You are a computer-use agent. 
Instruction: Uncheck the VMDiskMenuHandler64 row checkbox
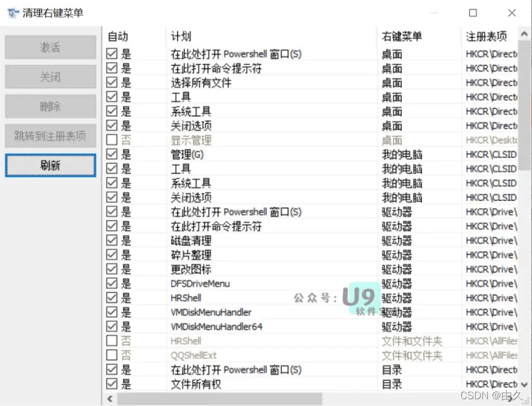point(112,326)
